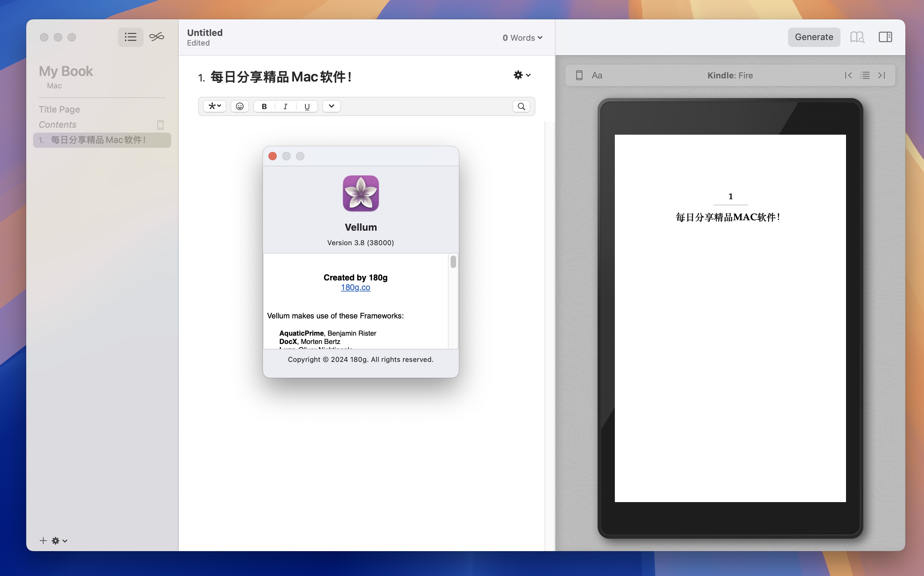The width and height of the screenshot is (924, 576).
Task: Open the preview table of contents icon
Action: tap(865, 75)
